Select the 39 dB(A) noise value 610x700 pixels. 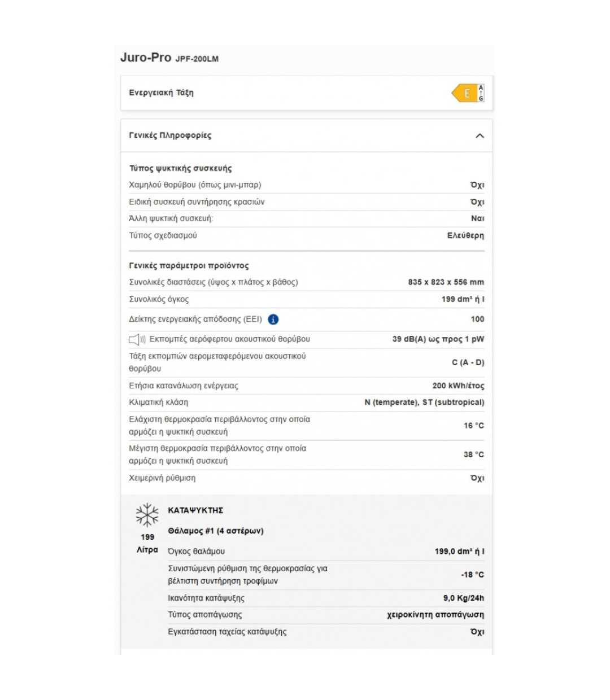[438, 339]
